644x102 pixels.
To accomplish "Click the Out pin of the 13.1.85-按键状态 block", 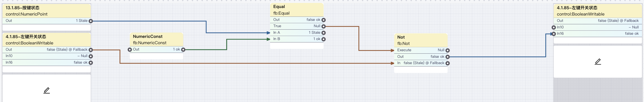I will click(x=91, y=21).
